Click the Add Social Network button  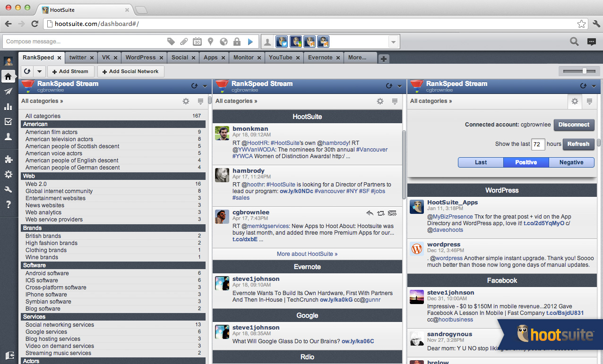[131, 71]
